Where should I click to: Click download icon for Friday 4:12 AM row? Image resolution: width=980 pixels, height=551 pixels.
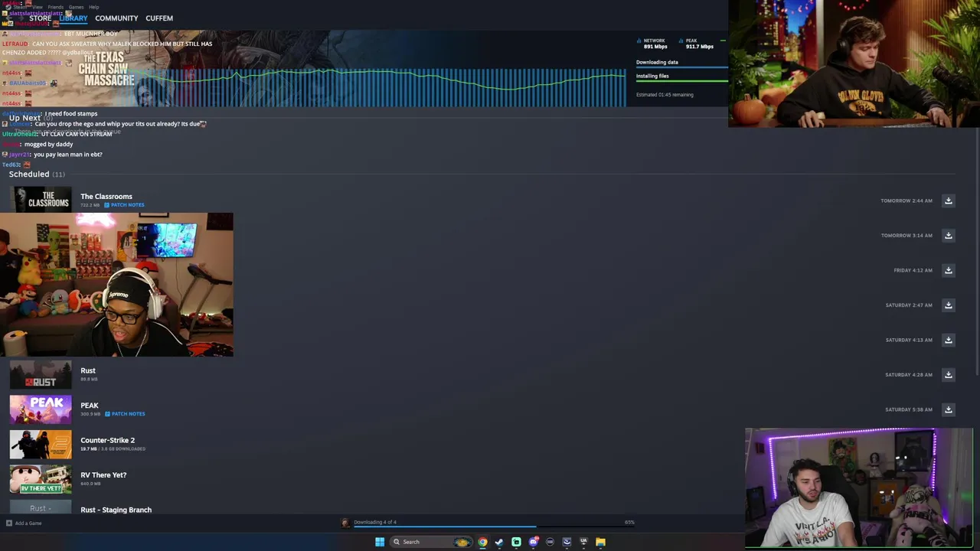948,270
